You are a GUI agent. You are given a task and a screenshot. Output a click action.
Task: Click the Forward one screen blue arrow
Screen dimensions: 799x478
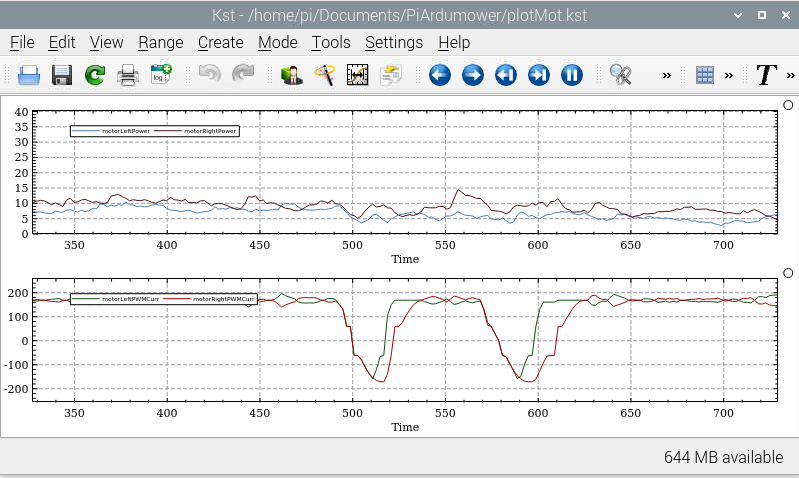coord(473,75)
